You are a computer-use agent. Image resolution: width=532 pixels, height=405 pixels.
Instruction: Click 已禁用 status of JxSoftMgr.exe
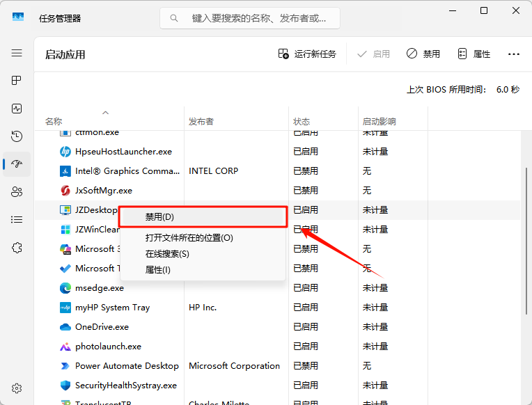pyautogui.click(x=306, y=191)
